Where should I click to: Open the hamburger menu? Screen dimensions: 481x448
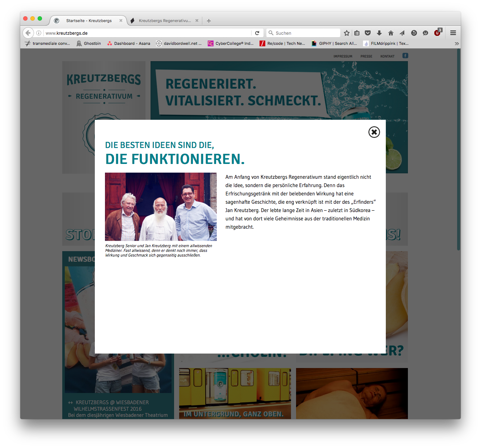pos(453,33)
